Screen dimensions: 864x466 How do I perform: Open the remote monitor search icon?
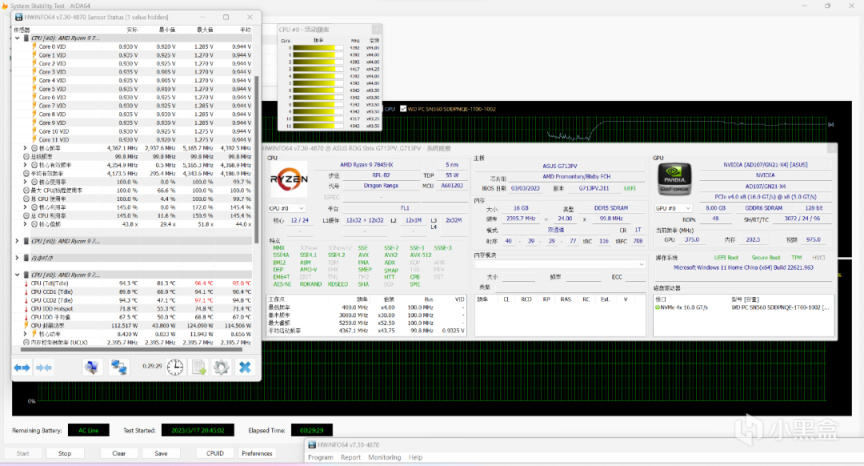tap(92, 367)
